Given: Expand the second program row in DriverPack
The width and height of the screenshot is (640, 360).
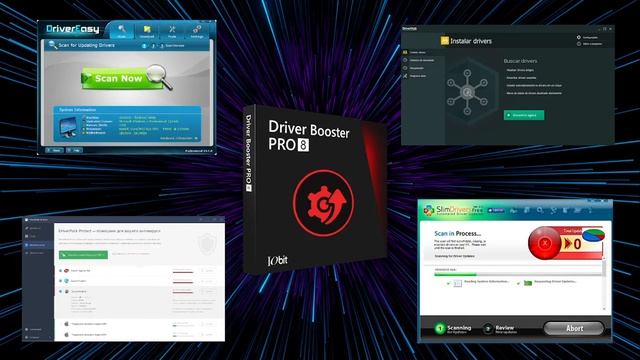Looking at the screenshot, I should click(x=60, y=281).
